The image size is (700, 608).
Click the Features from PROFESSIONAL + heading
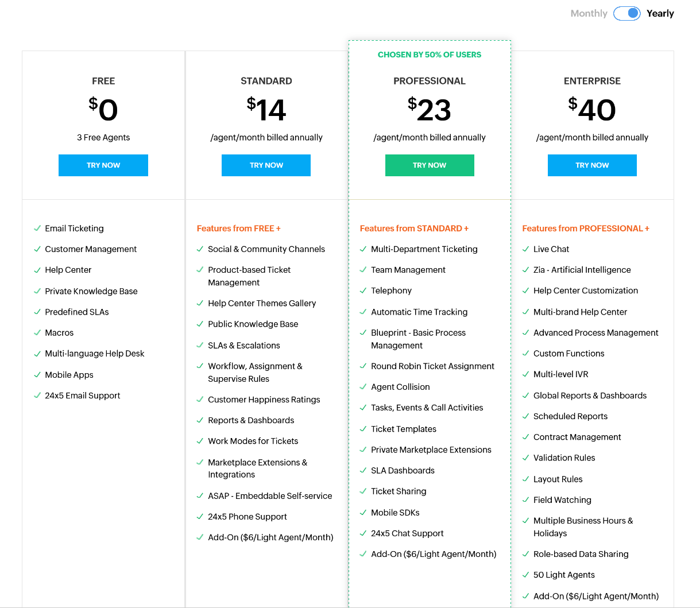tap(586, 229)
